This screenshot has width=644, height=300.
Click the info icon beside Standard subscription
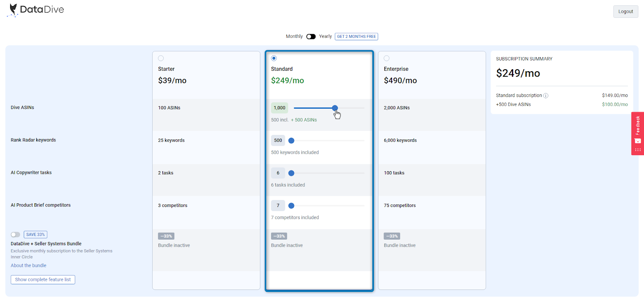[546, 96]
